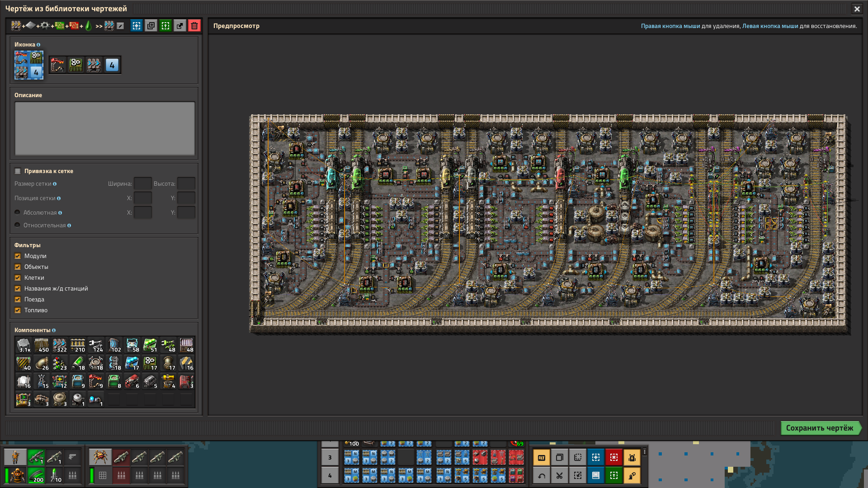
Task: Click the blueprint book shortcut button
Action: tap(596, 475)
